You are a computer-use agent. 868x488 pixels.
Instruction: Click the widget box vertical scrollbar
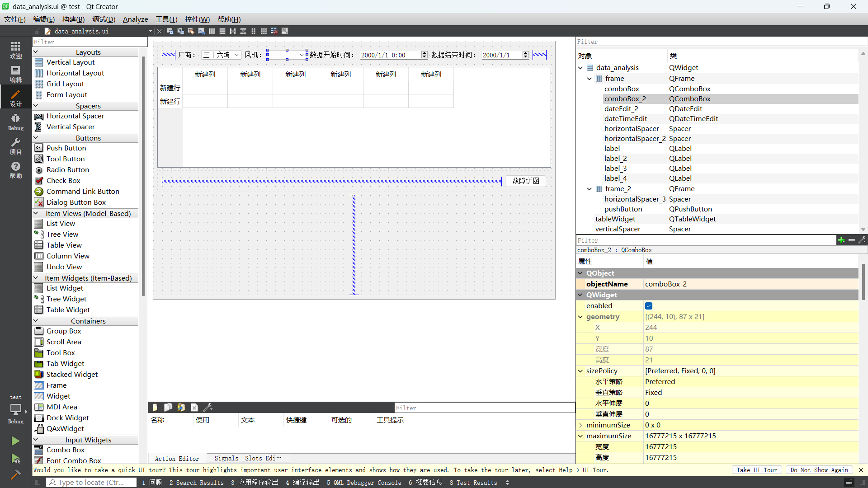(x=143, y=176)
